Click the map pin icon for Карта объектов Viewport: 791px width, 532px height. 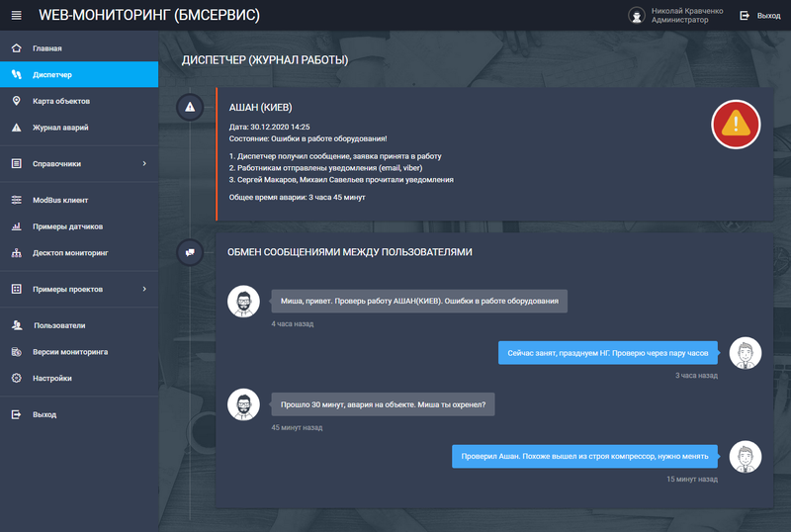pyautogui.click(x=16, y=101)
